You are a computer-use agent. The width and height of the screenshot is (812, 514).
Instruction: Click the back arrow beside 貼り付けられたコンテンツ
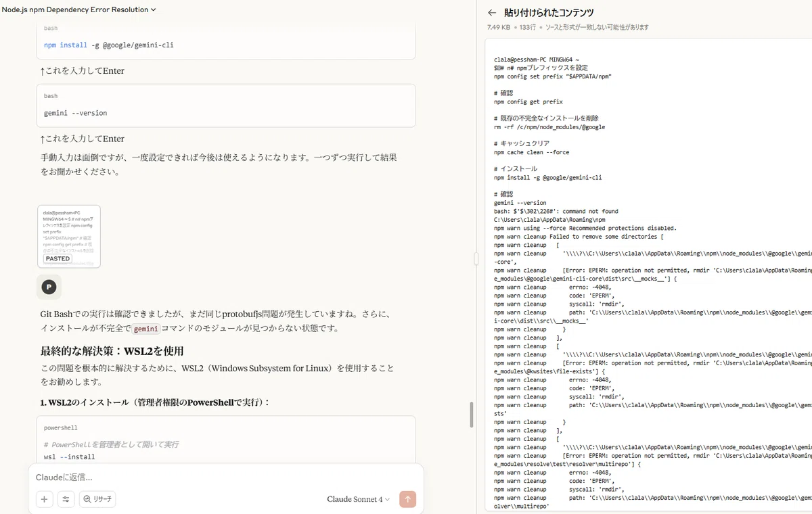pyautogui.click(x=492, y=12)
